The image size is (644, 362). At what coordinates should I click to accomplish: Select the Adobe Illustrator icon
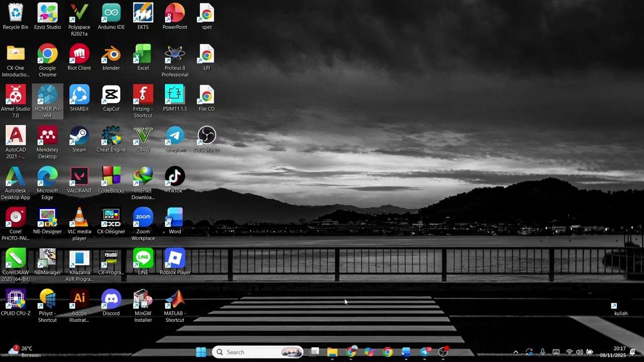(79, 306)
